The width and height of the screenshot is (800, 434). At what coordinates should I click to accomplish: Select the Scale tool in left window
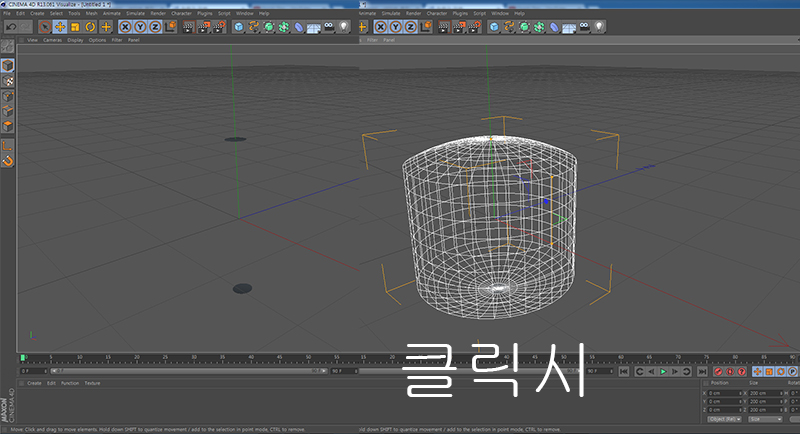click(x=76, y=27)
